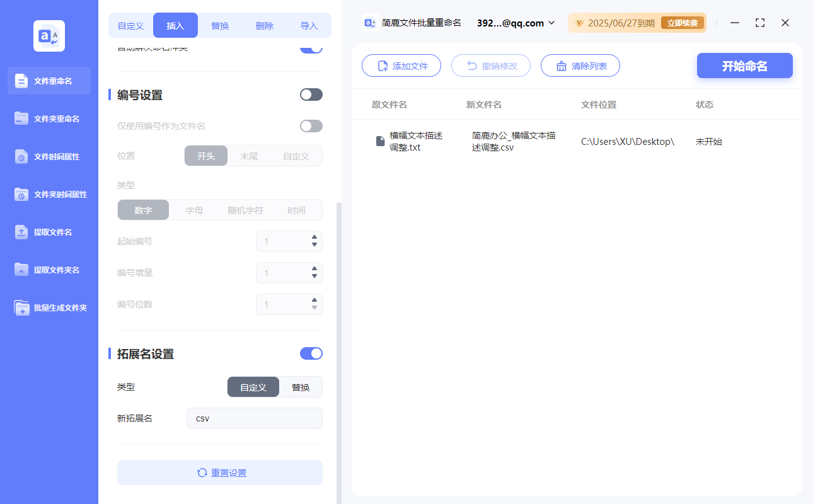Switch to the 删除 tab
The height and width of the screenshot is (504, 813).
click(264, 25)
